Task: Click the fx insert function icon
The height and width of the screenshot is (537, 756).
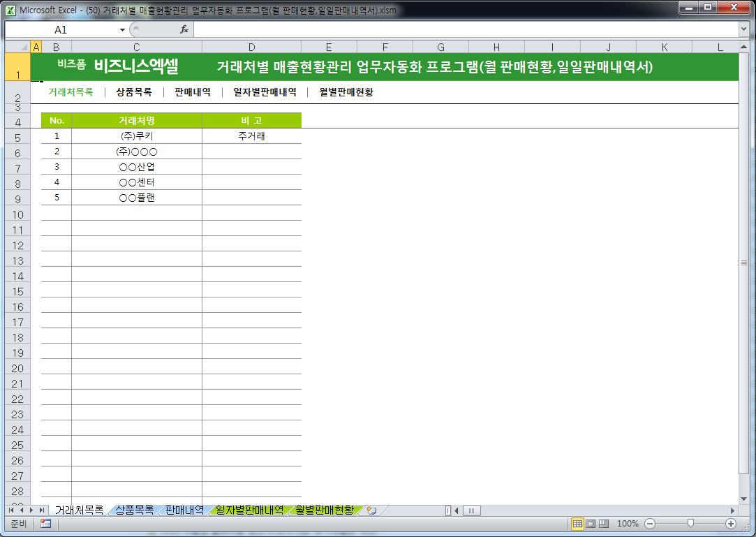Action: [x=184, y=30]
